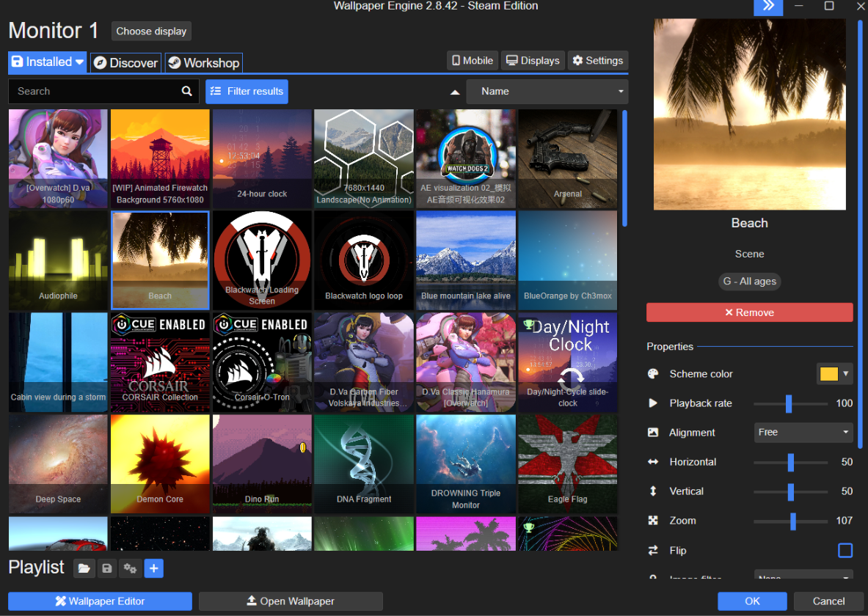Click trophy icon on Day/Night Clock thumbnail
Image resolution: width=868 pixels, height=616 pixels.
tap(528, 324)
